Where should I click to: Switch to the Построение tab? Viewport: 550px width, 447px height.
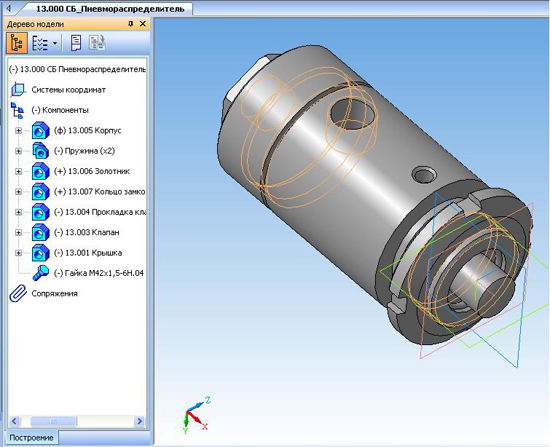point(32,438)
